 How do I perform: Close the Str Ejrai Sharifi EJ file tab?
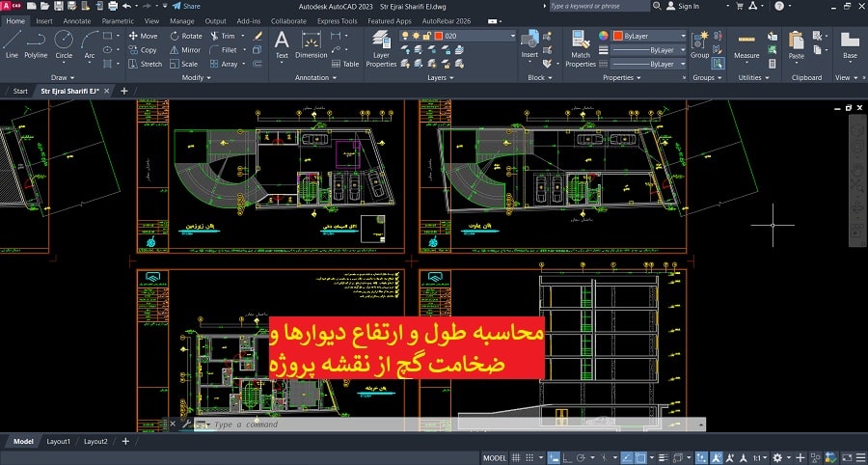(x=107, y=91)
